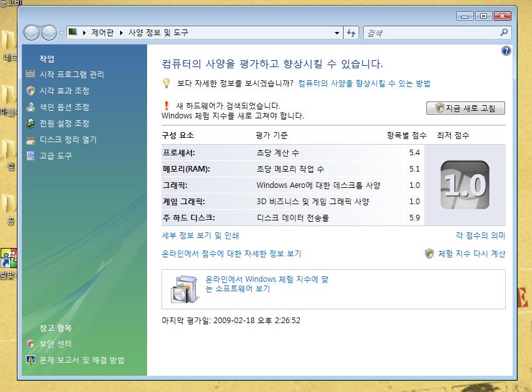
Task: Open the address bar history dropdown
Action: [337, 33]
